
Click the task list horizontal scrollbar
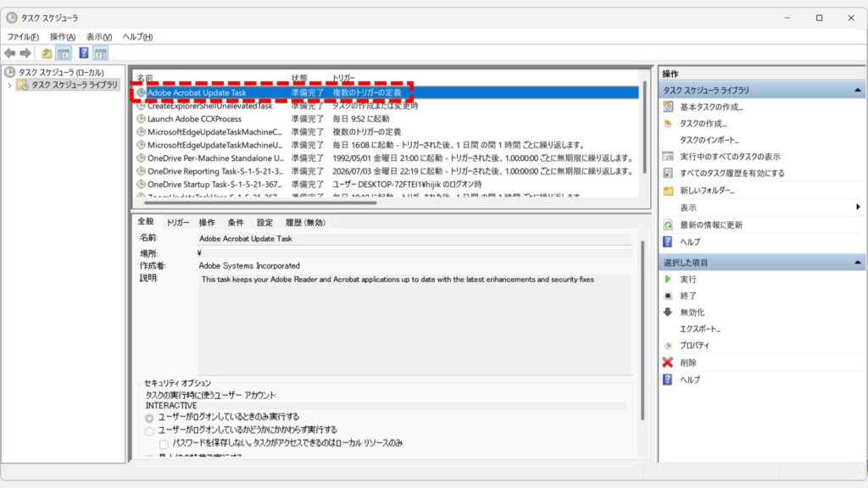pos(260,202)
